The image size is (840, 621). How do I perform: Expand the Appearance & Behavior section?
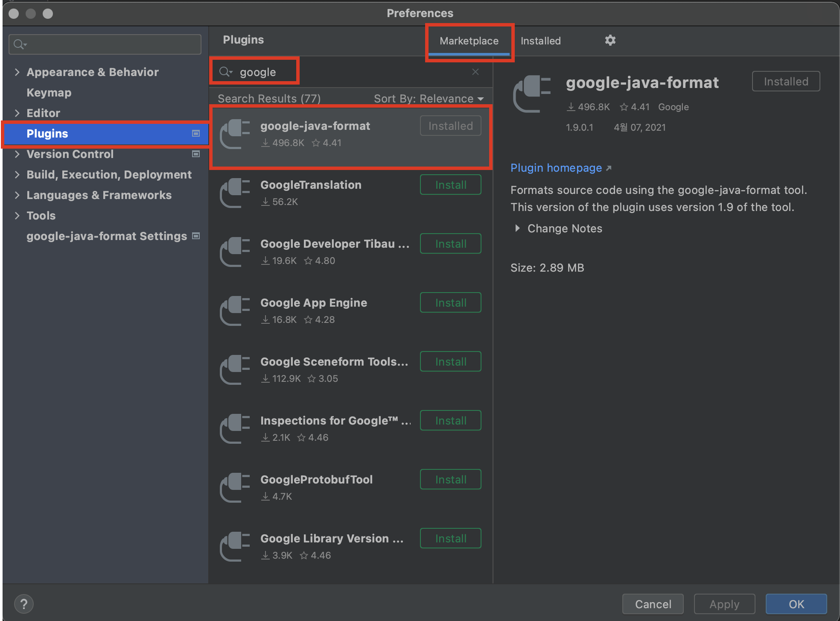click(x=17, y=72)
